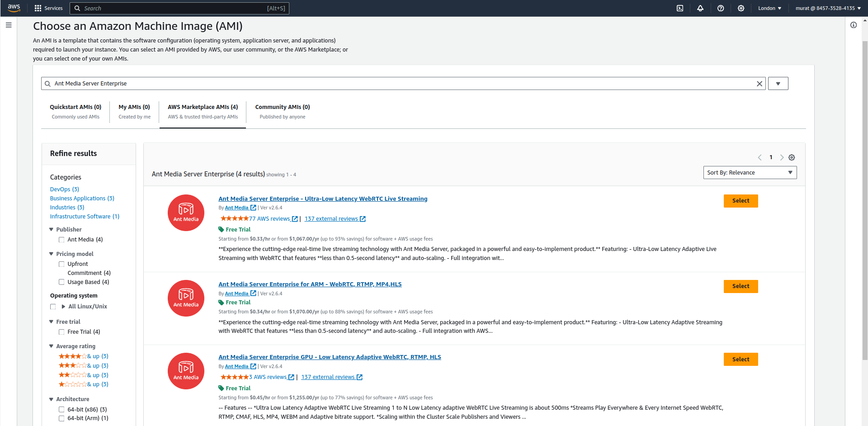
Task: Check the Usage Based pricing filter
Action: (61, 282)
